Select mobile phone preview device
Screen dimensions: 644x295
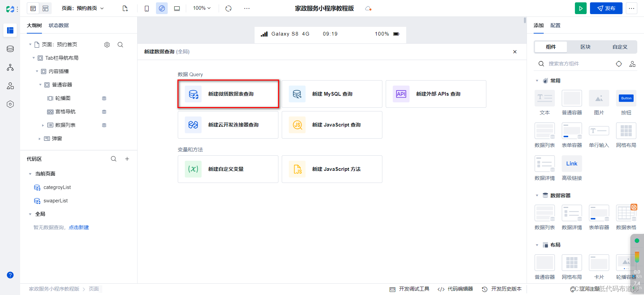point(147,8)
